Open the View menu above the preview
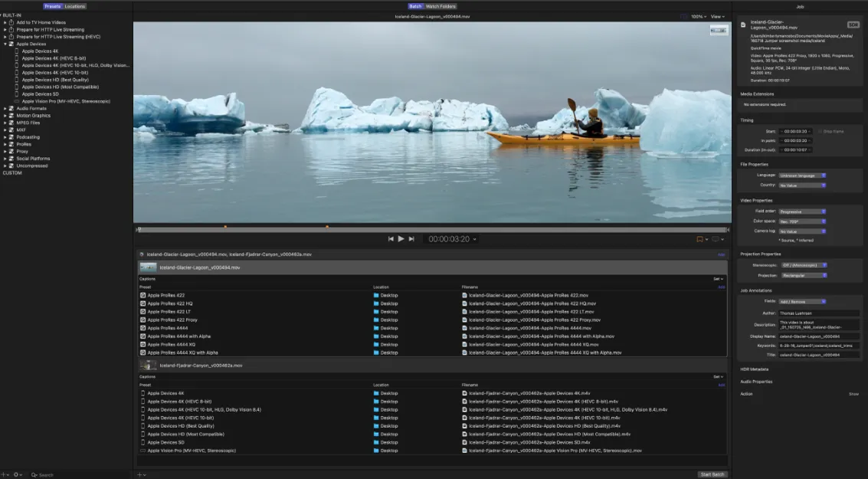868x479 pixels. point(717,17)
